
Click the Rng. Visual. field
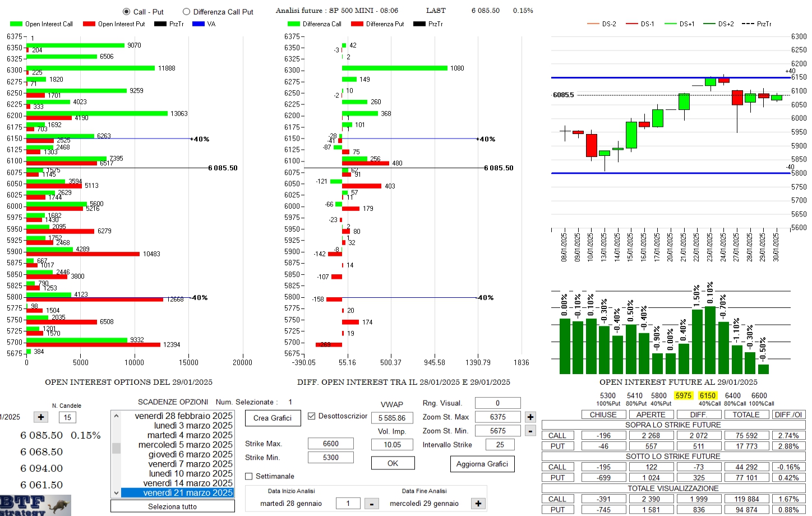[x=497, y=403]
